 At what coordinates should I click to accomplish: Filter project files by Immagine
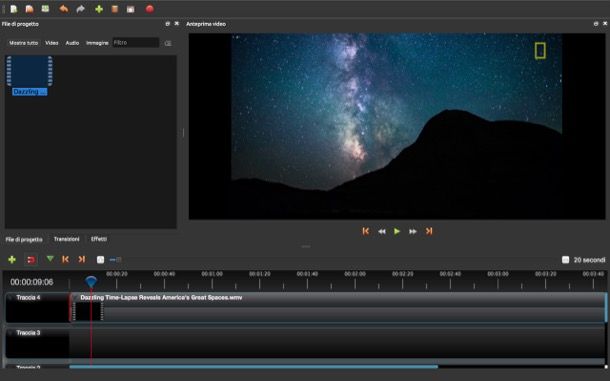97,43
